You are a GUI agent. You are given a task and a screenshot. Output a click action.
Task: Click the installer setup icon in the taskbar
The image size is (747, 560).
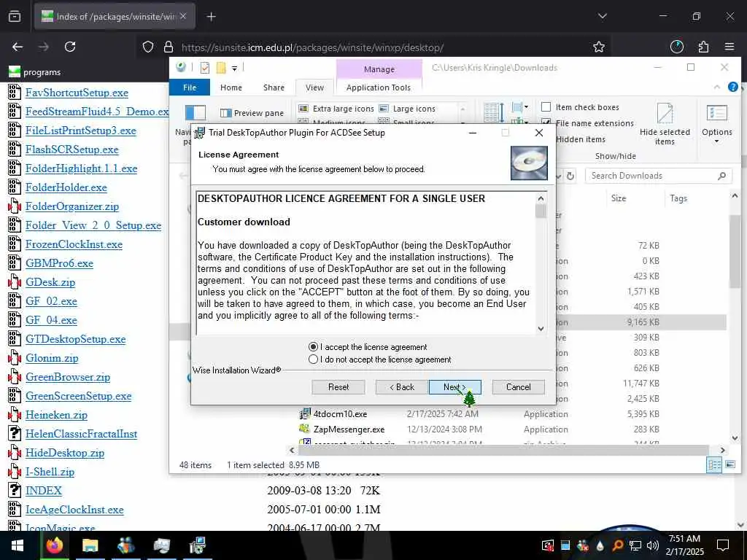197,545
